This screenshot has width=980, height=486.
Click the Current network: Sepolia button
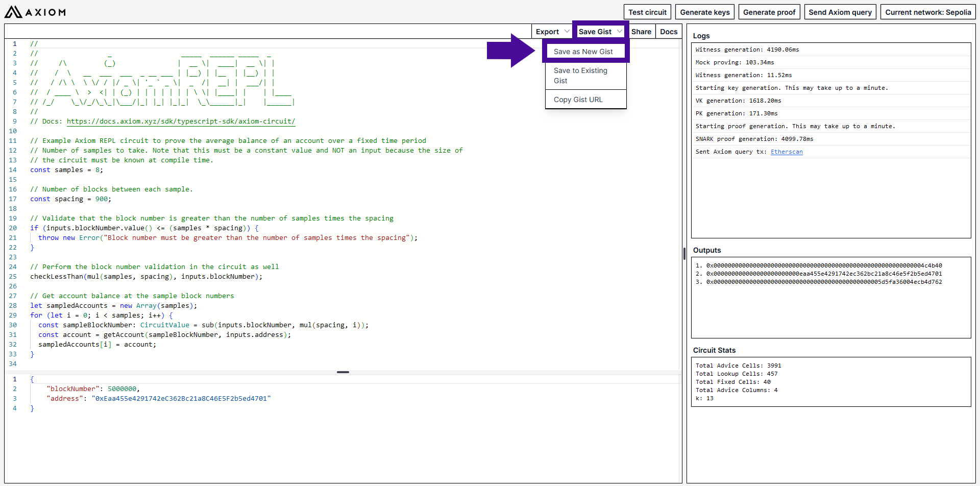pyautogui.click(x=927, y=12)
